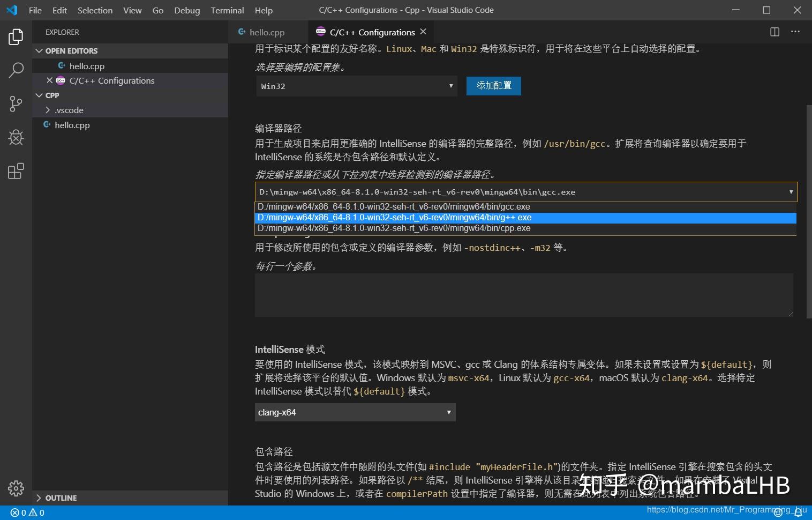Open the Extensions view icon
This screenshot has width=812, height=520.
(16, 171)
